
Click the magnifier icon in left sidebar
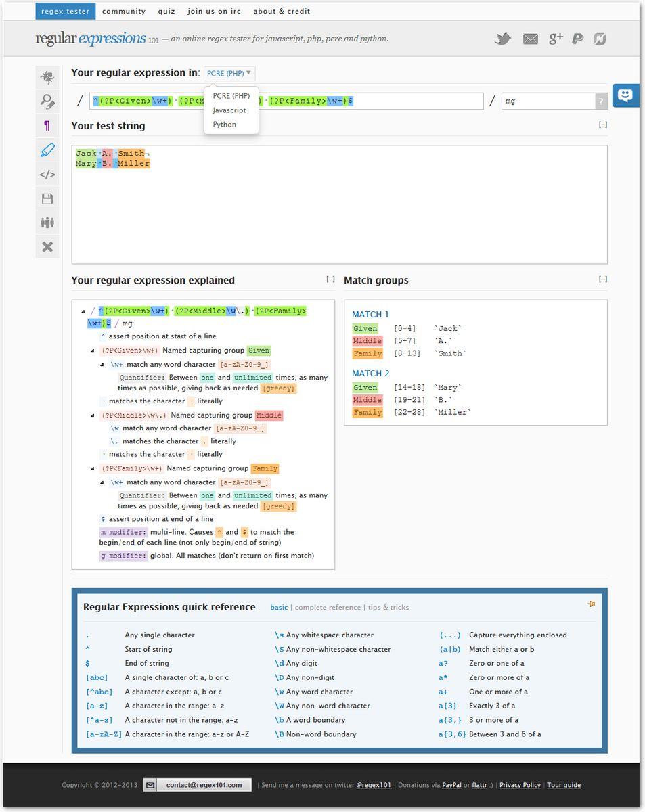pyautogui.click(x=47, y=101)
